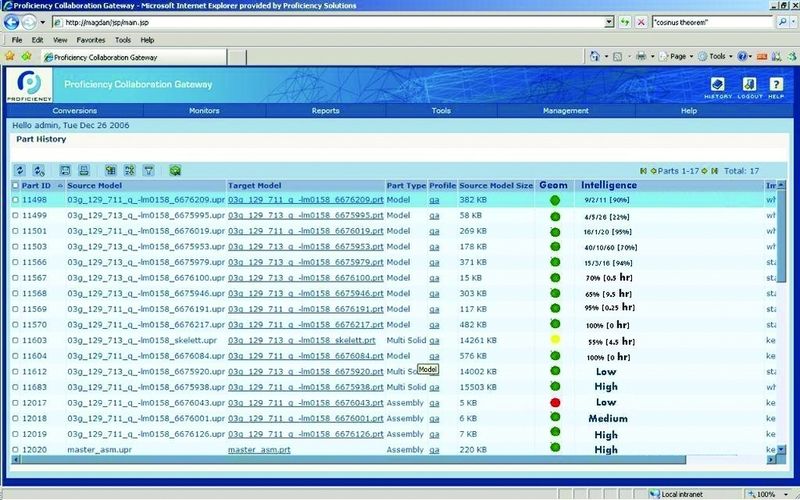Click the green package icon in the Part History toolbar

click(x=176, y=170)
